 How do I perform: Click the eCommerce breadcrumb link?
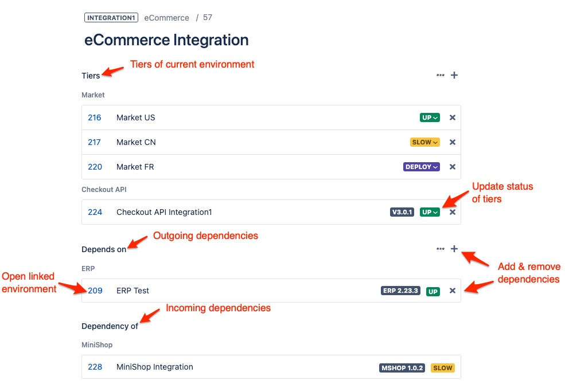coord(166,18)
